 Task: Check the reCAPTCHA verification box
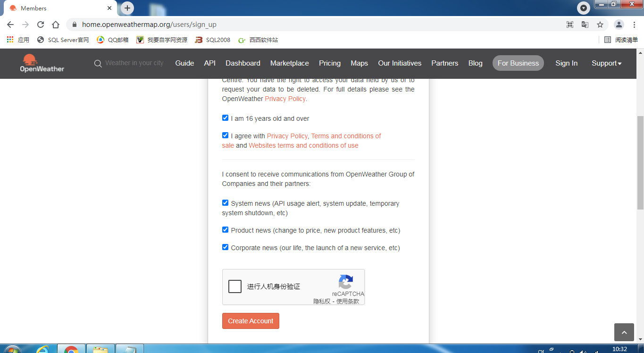pos(235,286)
